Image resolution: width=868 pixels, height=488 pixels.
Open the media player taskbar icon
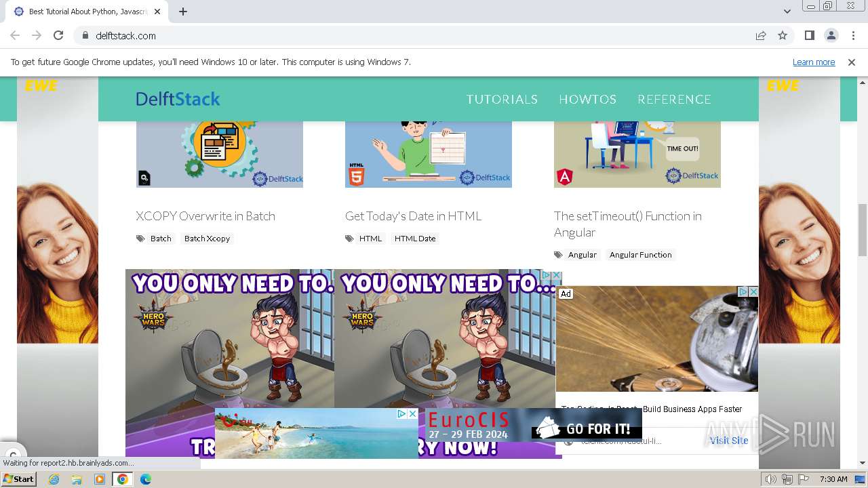pyautogui.click(x=100, y=479)
